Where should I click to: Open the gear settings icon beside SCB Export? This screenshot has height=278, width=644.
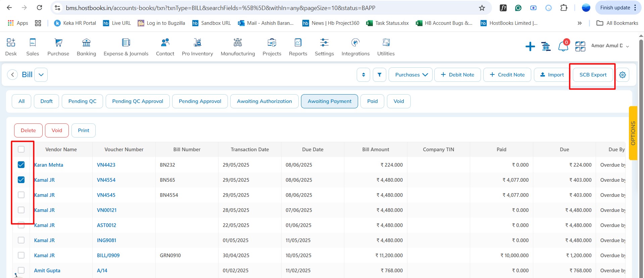[x=623, y=75]
